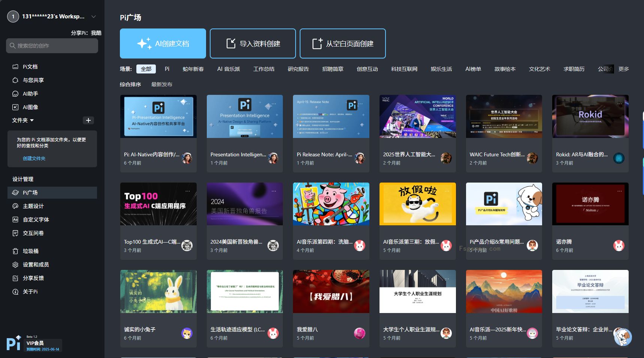Open AI助手 assistant
The width and height of the screenshot is (644, 358).
point(52,94)
